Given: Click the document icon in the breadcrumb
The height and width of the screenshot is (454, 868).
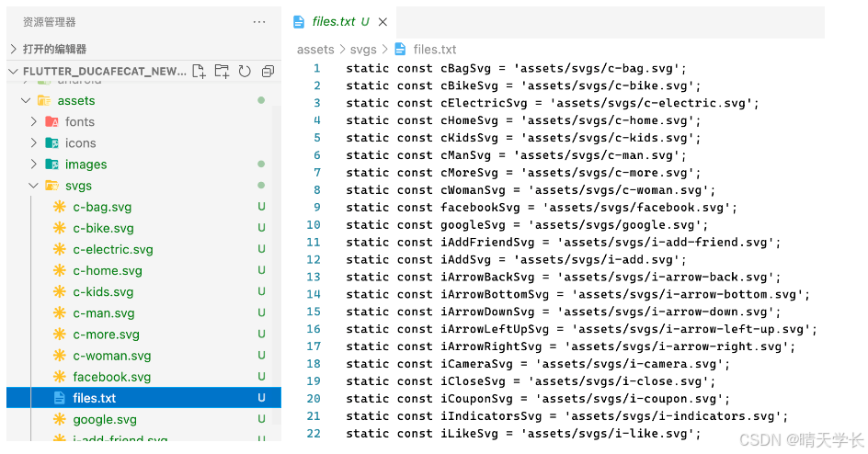Looking at the screenshot, I should (x=400, y=50).
